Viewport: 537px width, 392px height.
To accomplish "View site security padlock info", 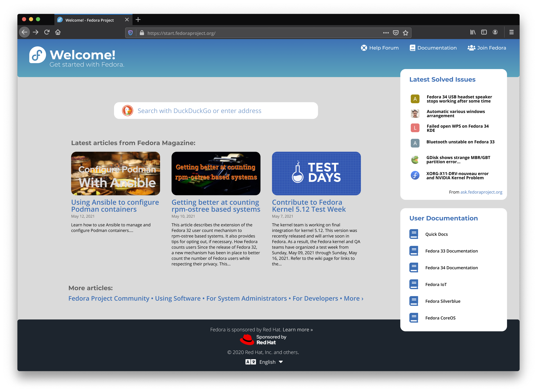I will tap(142, 33).
